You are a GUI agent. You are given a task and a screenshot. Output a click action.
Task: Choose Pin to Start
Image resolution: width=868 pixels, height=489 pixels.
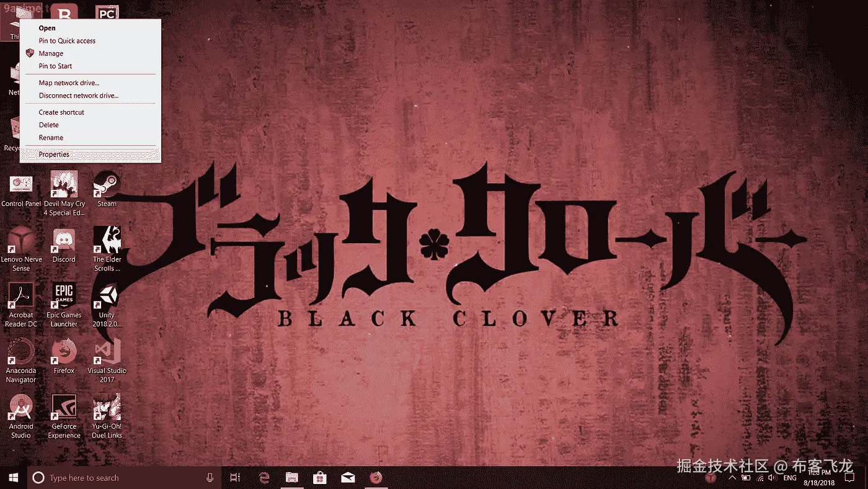[x=90, y=66]
